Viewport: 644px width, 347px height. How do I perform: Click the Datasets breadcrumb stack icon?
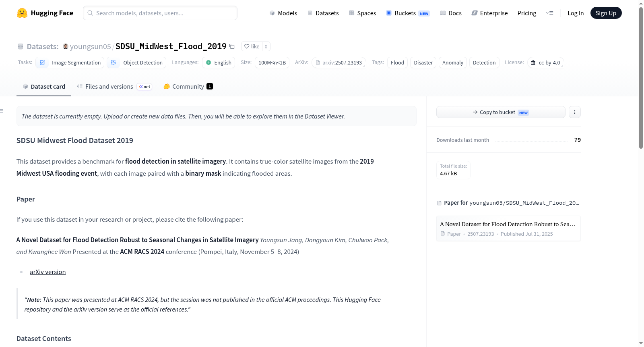(21, 46)
